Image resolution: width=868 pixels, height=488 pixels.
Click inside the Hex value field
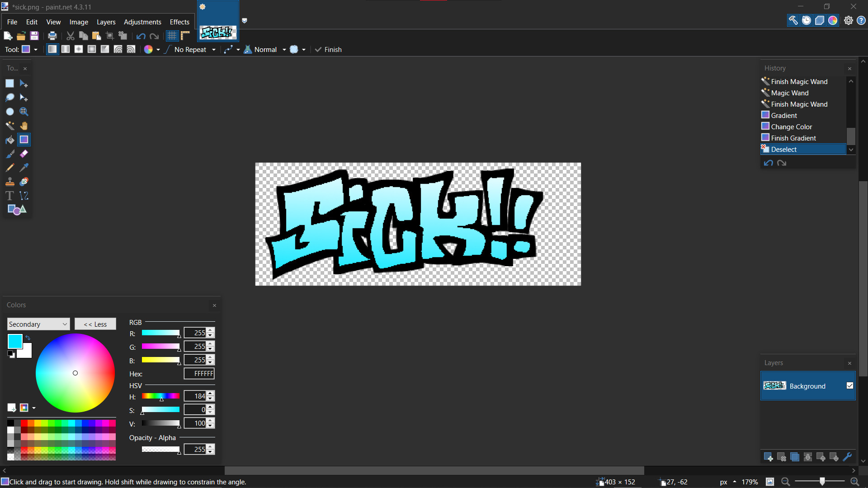pyautogui.click(x=199, y=374)
